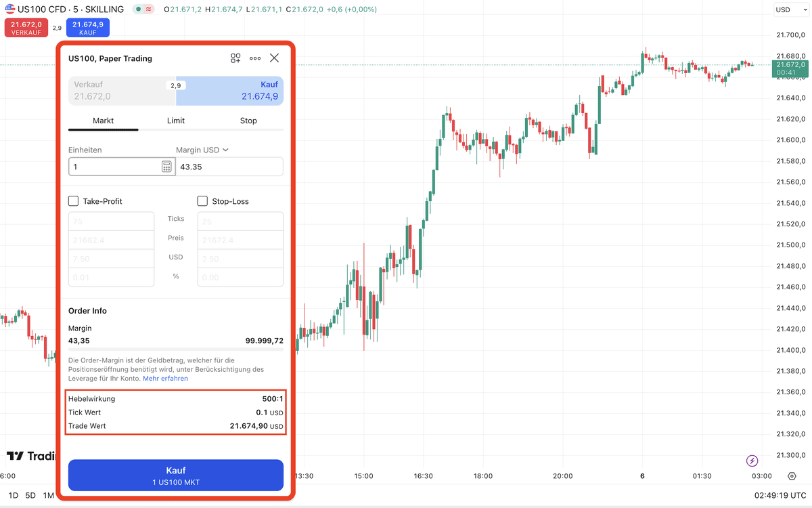Switch to the Limit order tab
This screenshot has width=812, height=508.
(176, 121)
